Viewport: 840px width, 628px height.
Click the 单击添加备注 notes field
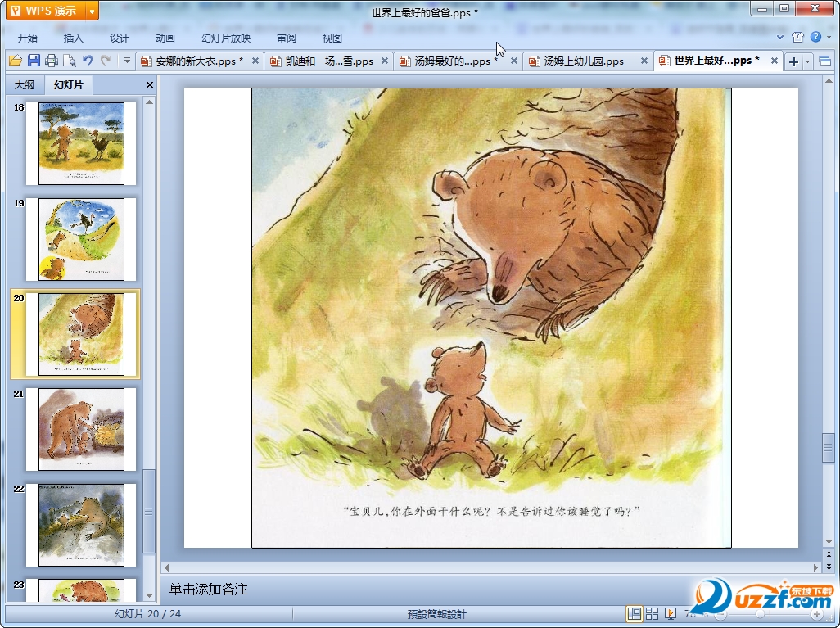209,590
